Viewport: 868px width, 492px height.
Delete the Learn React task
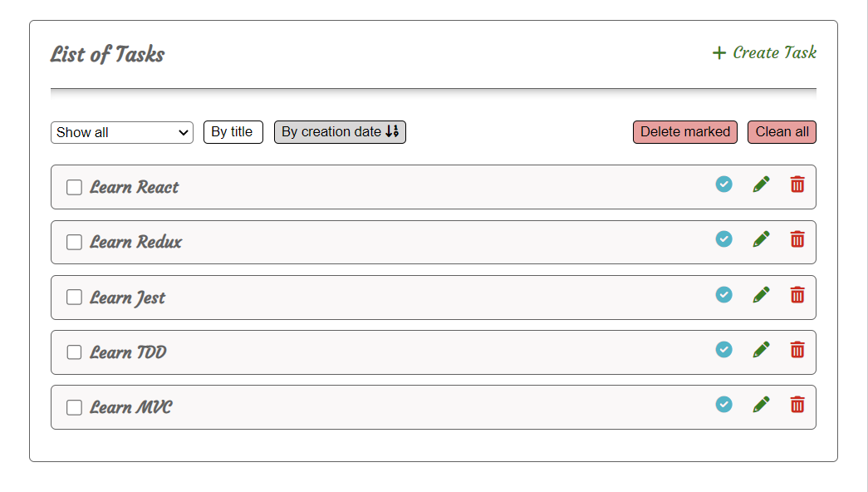click(797, 184)
